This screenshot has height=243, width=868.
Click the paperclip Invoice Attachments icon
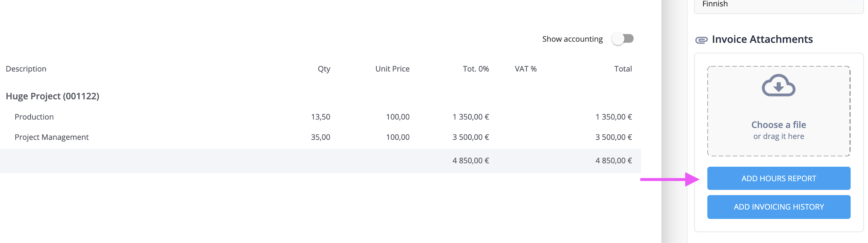click(x=701, y=40)
